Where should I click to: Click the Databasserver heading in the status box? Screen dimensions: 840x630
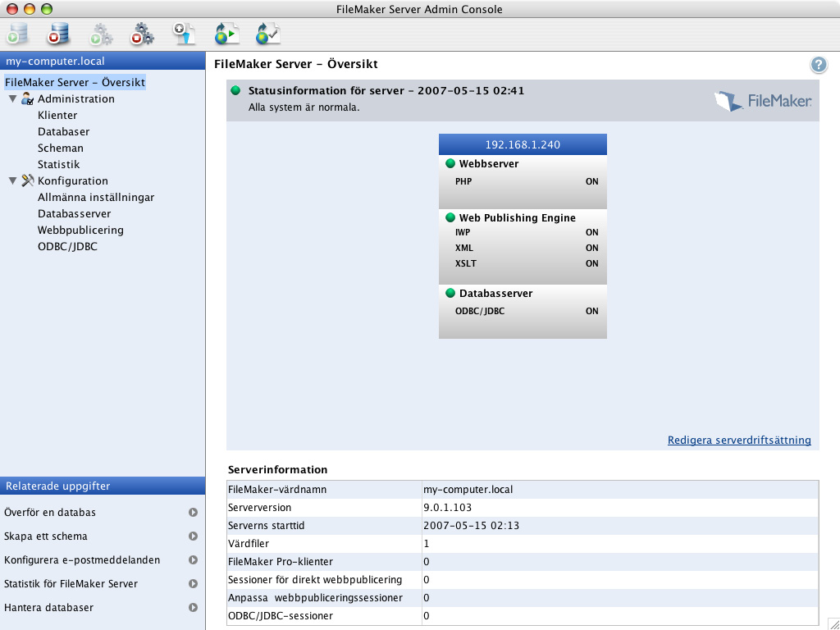496,294
